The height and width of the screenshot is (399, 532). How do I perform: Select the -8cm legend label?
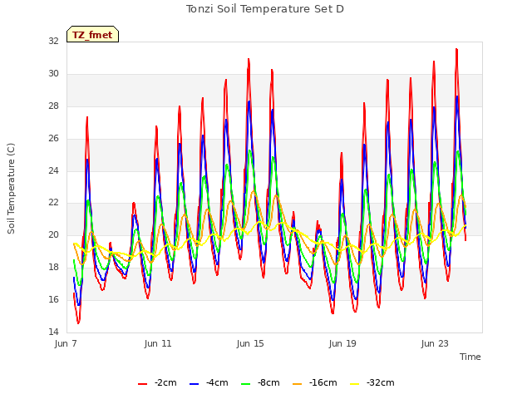268,382
